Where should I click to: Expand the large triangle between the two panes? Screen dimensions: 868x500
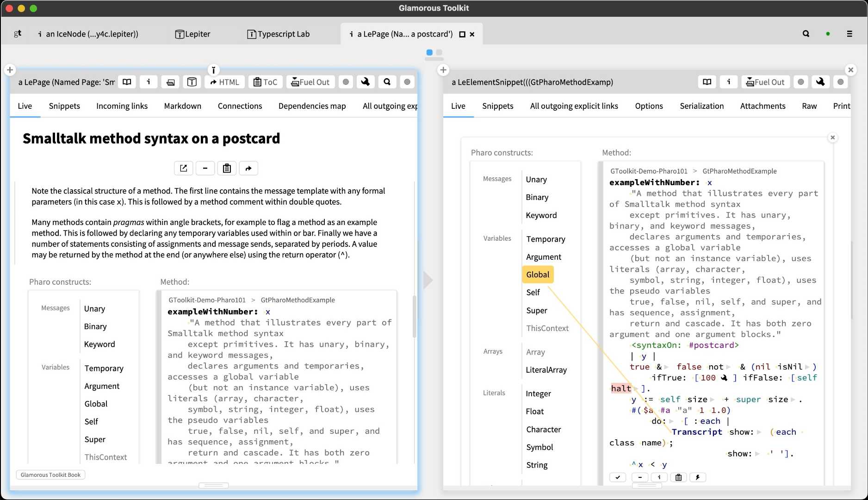(x=428, y=280)
